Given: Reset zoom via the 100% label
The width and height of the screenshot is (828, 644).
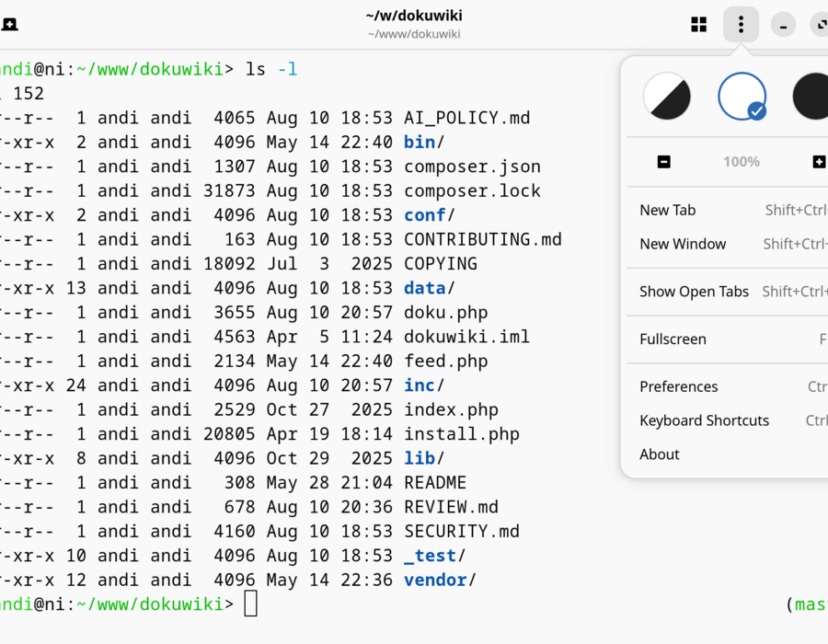Looking at the screenshot, I should (x=742, y=162).
